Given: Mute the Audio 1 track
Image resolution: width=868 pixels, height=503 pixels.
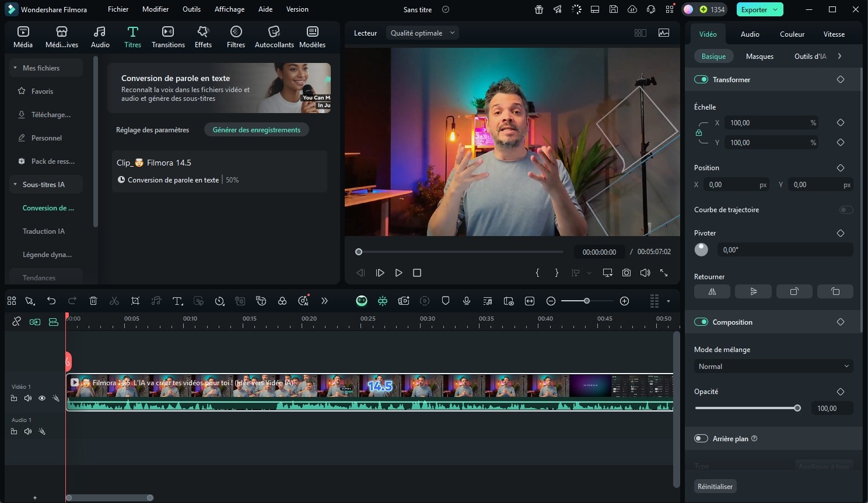Looking at the screenshot, I should pyautogui.click(x=28, y=432).
